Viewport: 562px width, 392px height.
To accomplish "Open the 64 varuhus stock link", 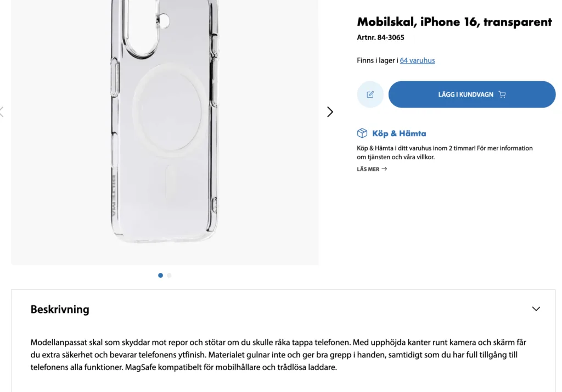I will [417, 60].
